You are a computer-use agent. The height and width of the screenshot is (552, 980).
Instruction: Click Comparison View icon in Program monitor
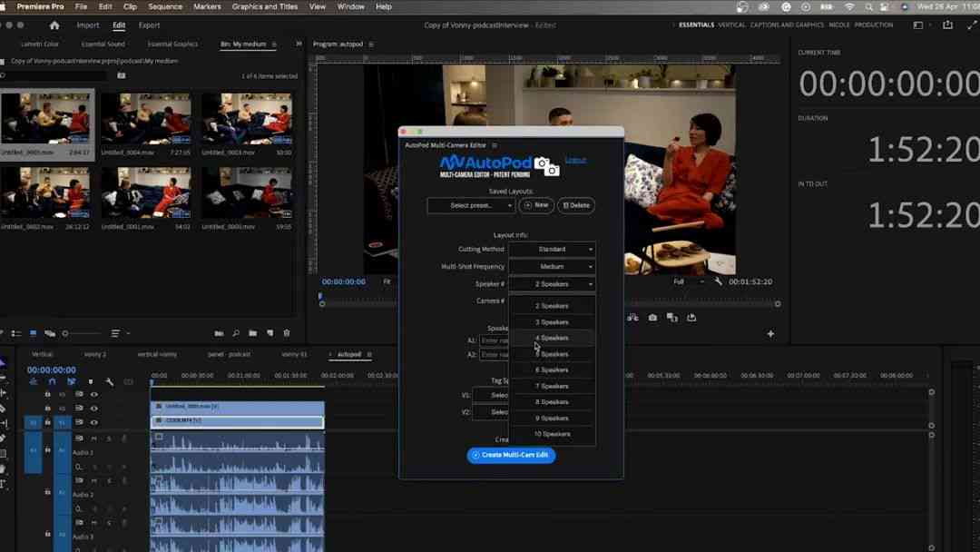tap(671, 318)
